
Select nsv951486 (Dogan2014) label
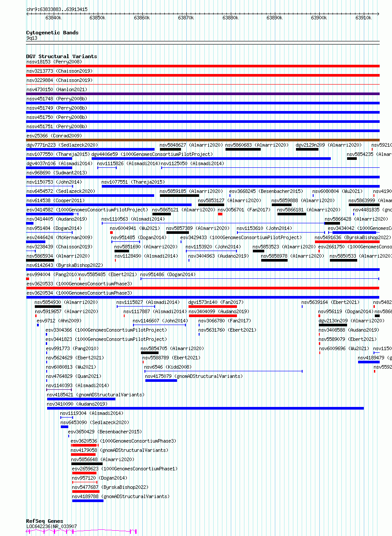[x=168, y=274]
